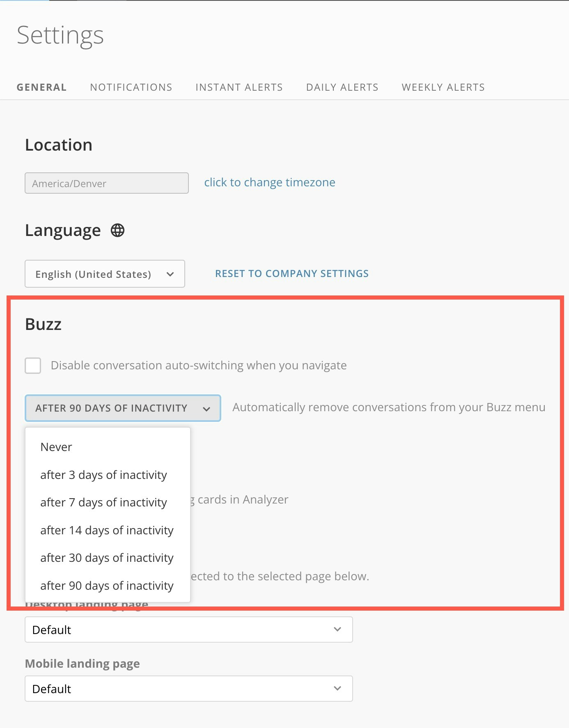This screenshot has height=728, width=569.
Task: Check Disable conversation auto-switching checkbox
Action: click(x=33, y=365)
